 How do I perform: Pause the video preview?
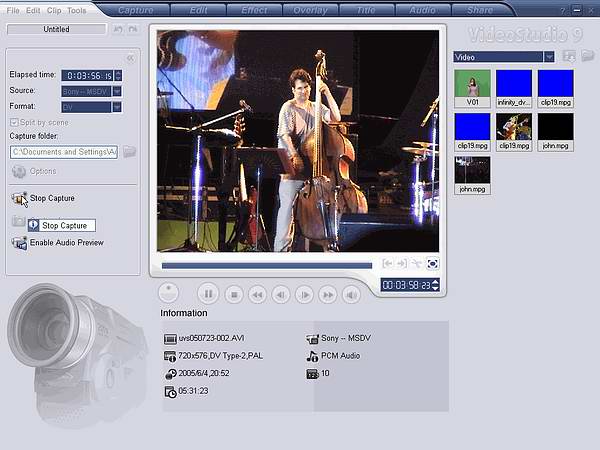(207, 294)
